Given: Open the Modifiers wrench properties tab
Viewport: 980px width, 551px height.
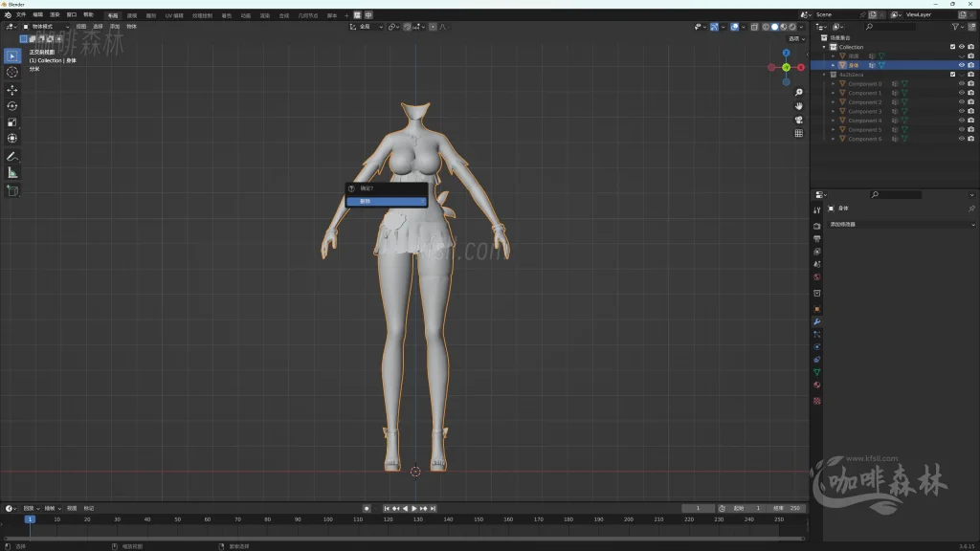Looking at the screenshot, I should (x=817, y=321).
